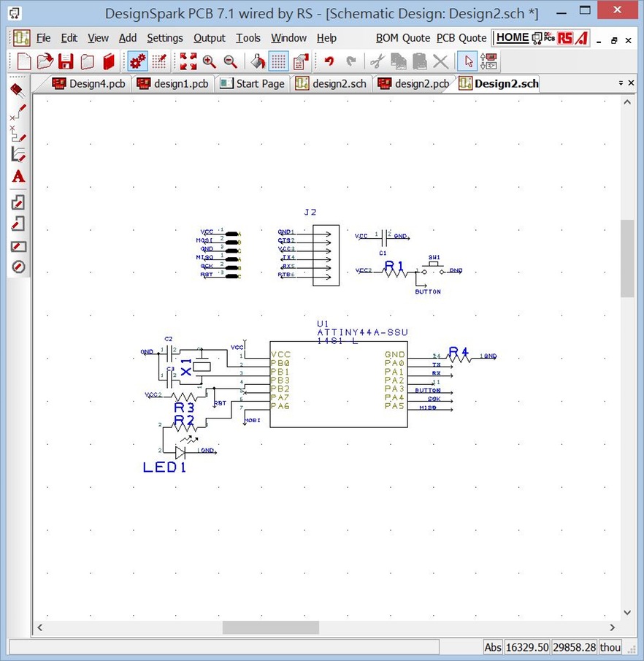Click the goto/edit grid pencil icon

[x=159, y=61]
